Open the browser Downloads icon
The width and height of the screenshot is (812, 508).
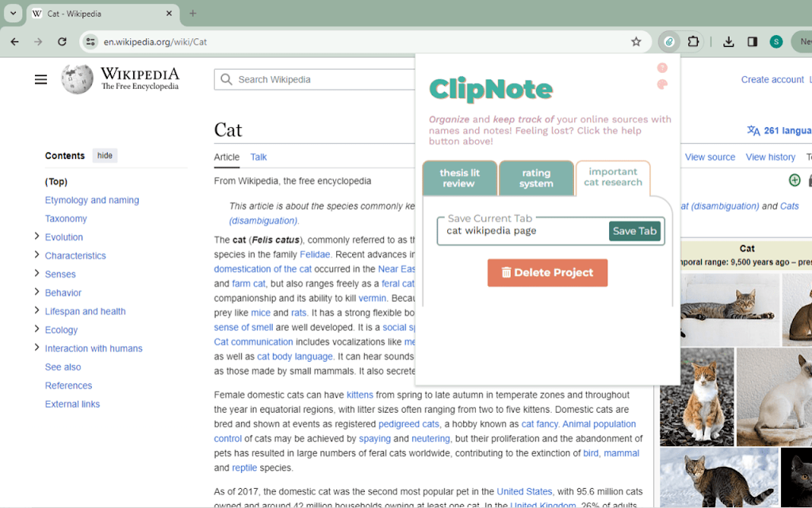point(728,42)
